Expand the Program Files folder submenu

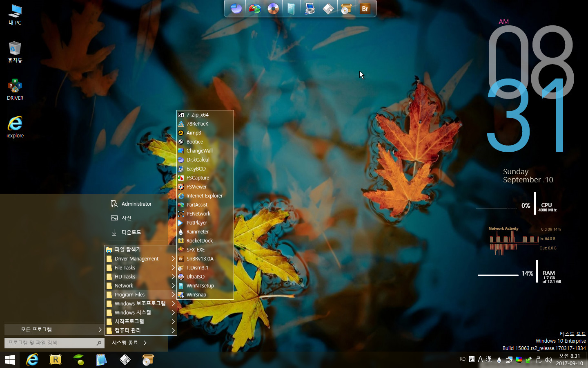pyautogui.click(x=141, y=295)
